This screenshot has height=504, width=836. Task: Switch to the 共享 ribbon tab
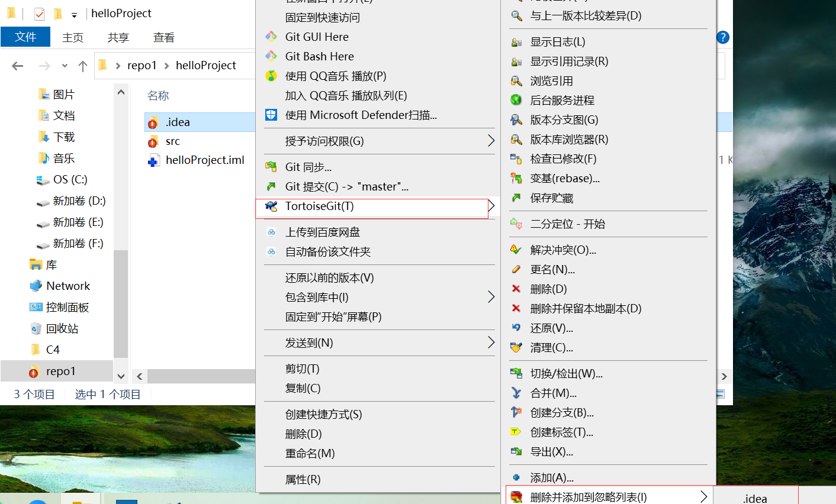pyautogui.click(x=118, y=37)
